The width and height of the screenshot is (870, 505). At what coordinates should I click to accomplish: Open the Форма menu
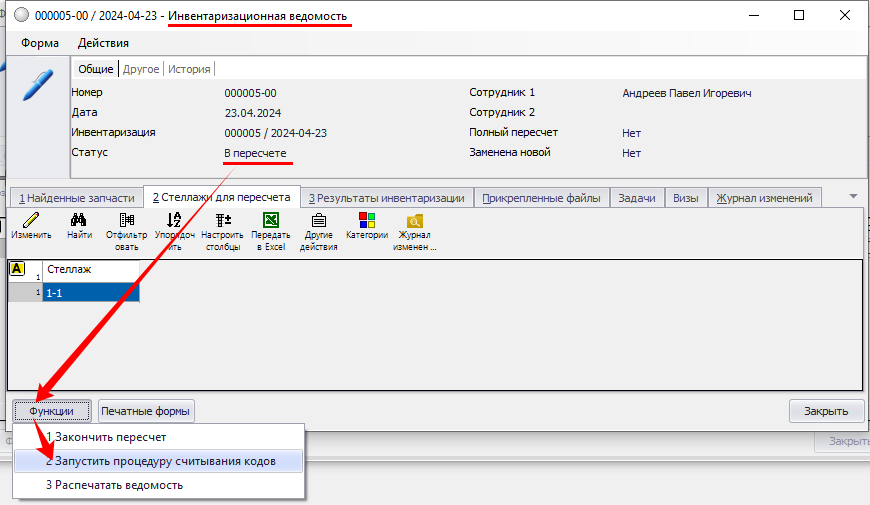click(40, 43)
